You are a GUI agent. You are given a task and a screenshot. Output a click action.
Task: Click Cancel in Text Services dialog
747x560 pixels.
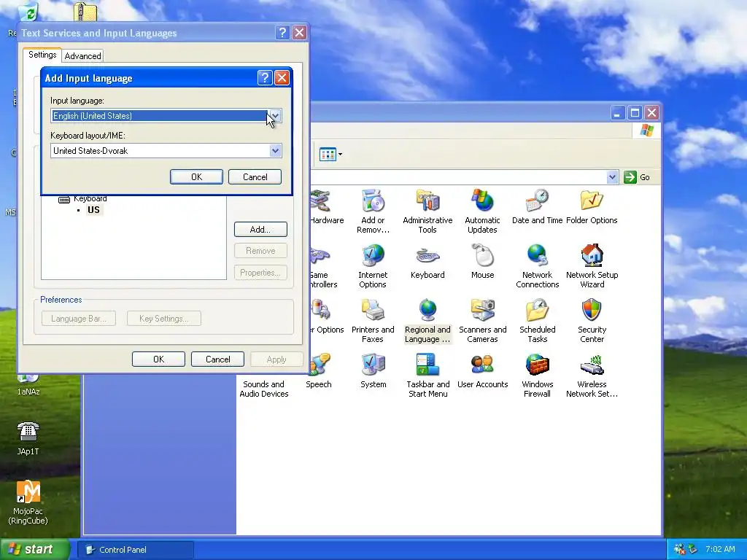(217, 359)
